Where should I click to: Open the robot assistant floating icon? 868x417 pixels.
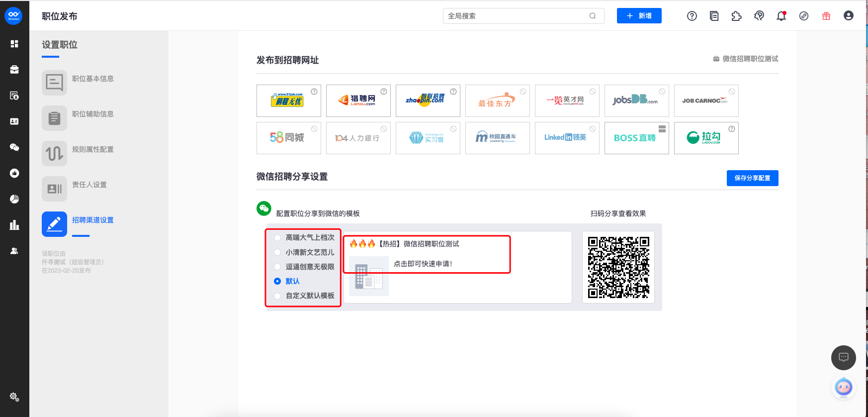pos(844,387)
